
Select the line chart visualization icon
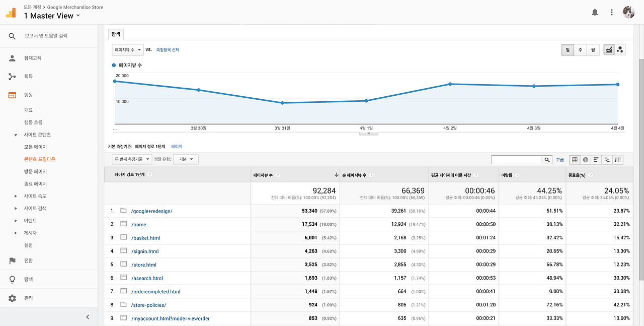click(x=609, y=49)
